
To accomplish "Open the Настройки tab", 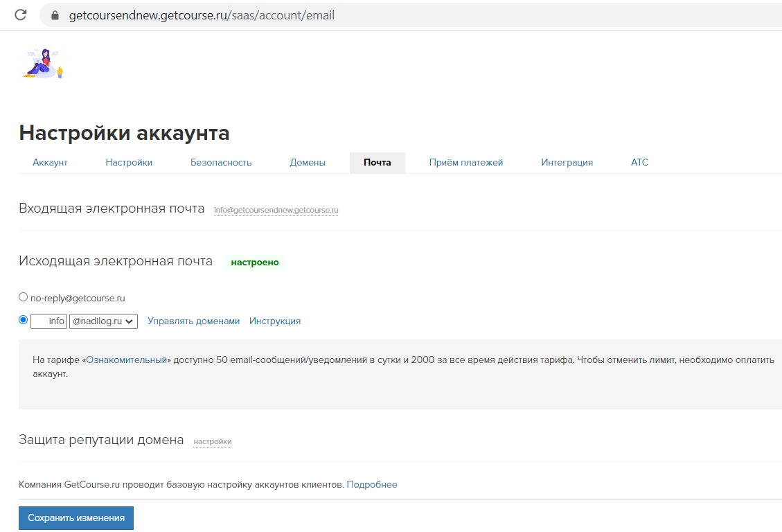I will [x=129, y=163].
